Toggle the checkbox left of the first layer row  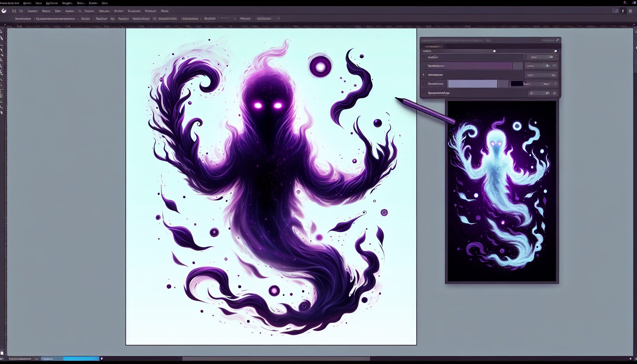[423, 57]
